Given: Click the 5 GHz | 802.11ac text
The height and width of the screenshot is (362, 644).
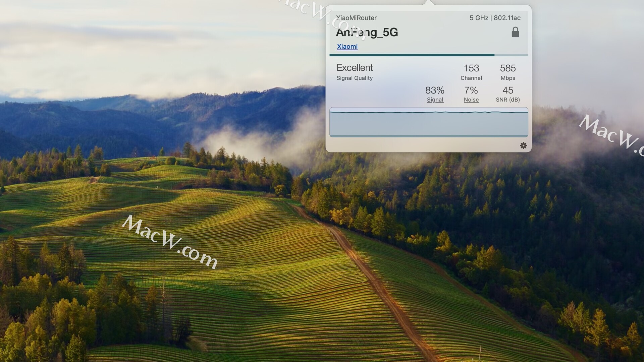Looking at the screenshot, I should pyautogui.click(x=495, y=18).
